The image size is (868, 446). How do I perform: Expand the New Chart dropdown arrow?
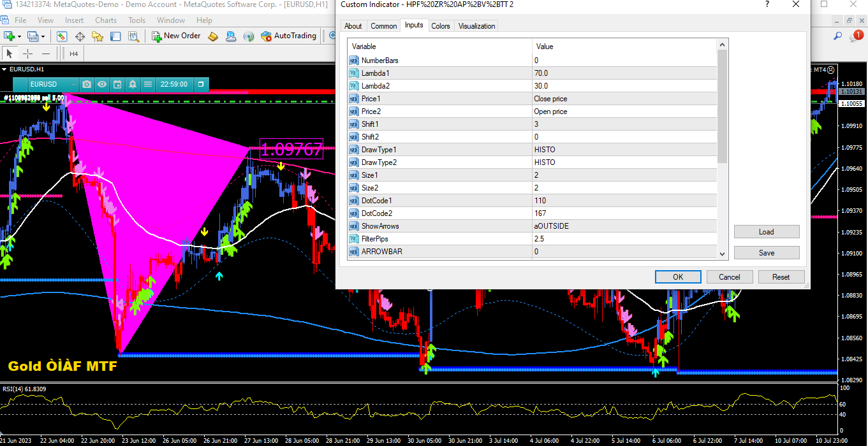19,36
